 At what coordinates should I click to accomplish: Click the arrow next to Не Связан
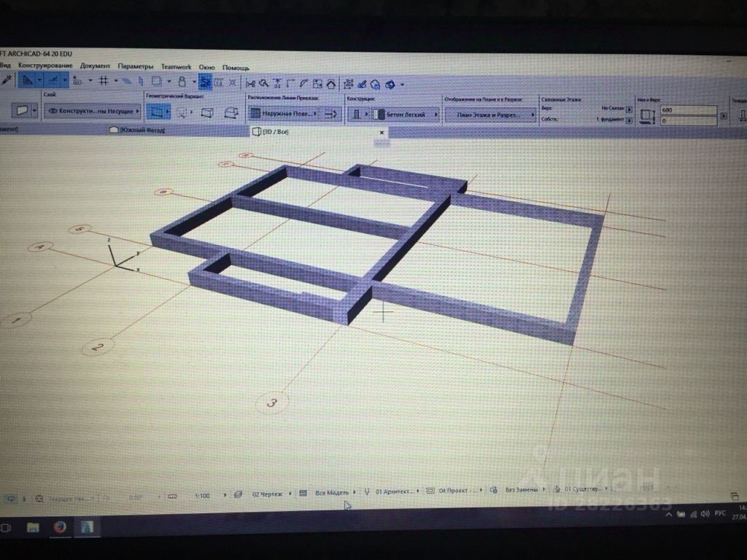tap(630, 109)
